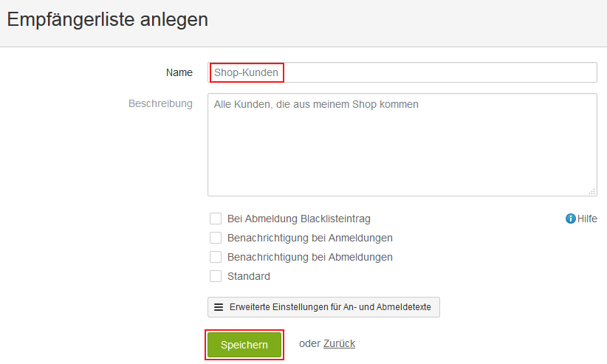The image size is (607, 364).
Task: Open the Hilfe link text
Action: (x=587, y=219)
